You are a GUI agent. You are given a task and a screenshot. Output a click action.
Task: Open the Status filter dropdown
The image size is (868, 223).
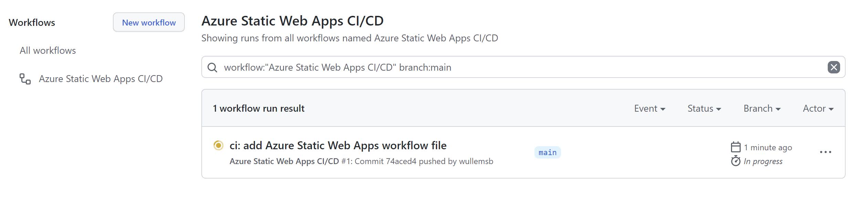click(x=704, y=109)
